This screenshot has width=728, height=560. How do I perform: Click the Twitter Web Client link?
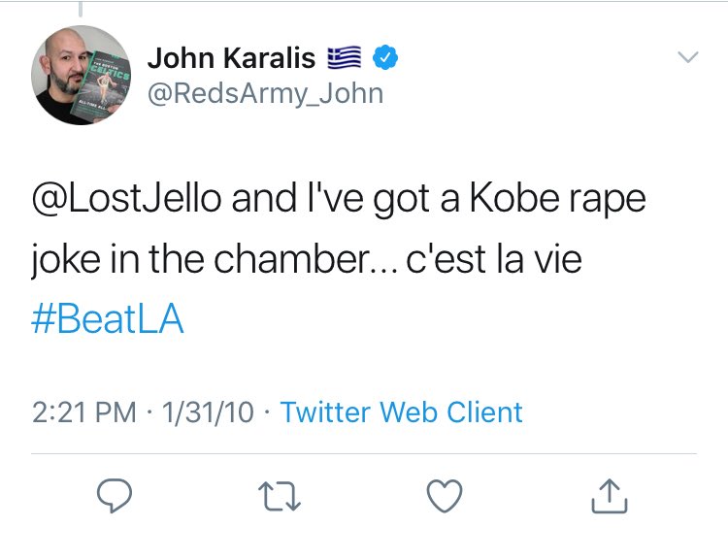click(x=401, y=412)
